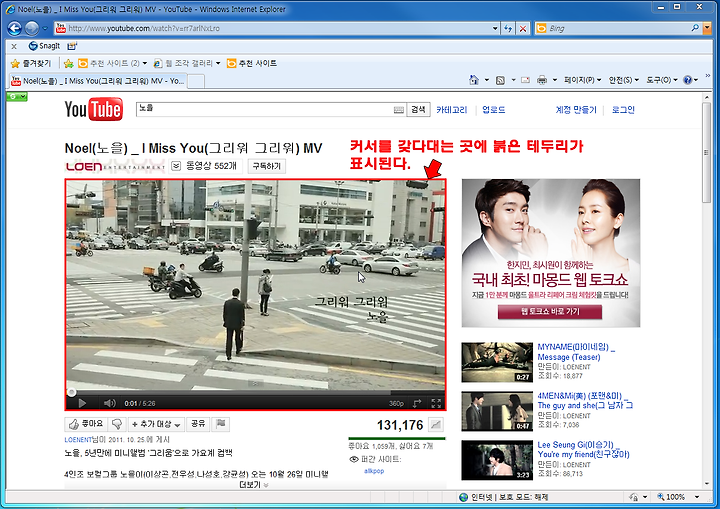Viewport: 720px width, 509px height.
Task: Click the 좋아요 thumbs-up button
Action: point(86,424)
